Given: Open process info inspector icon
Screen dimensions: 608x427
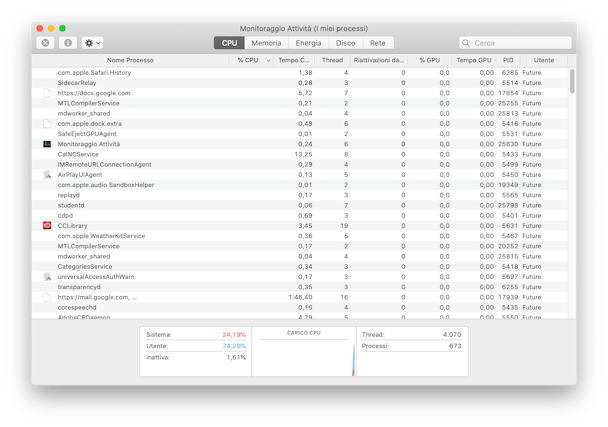Looking at the screenshot, I should coord(68,43).
